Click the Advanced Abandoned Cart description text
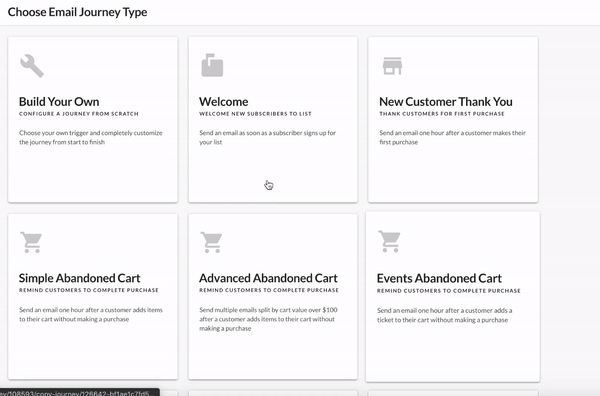Screen dimensions: 600x396 coord(268,319)
